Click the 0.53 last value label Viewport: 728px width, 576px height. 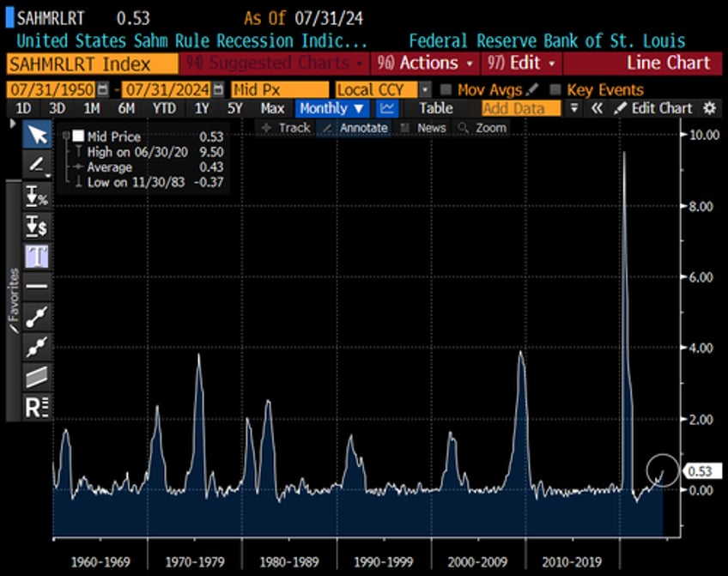pos(701,471)
